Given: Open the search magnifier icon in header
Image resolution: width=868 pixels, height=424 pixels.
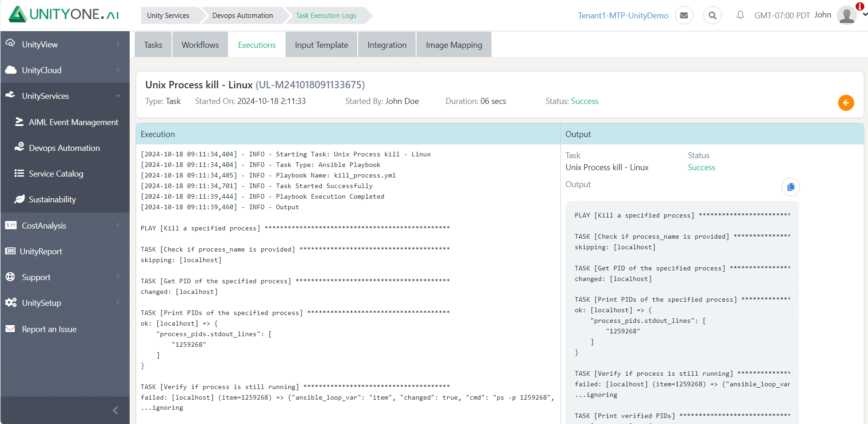Looking at the screenshot, I should pos(713,15).
